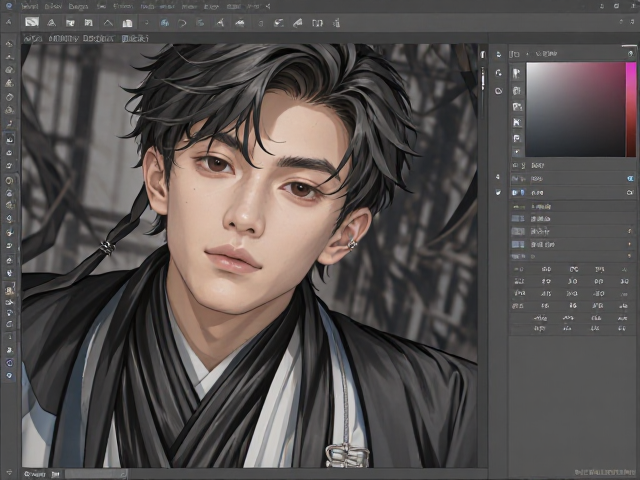
Task: Click the mountain-shaped icon in the options bar
Action: [x=240, y=23]
